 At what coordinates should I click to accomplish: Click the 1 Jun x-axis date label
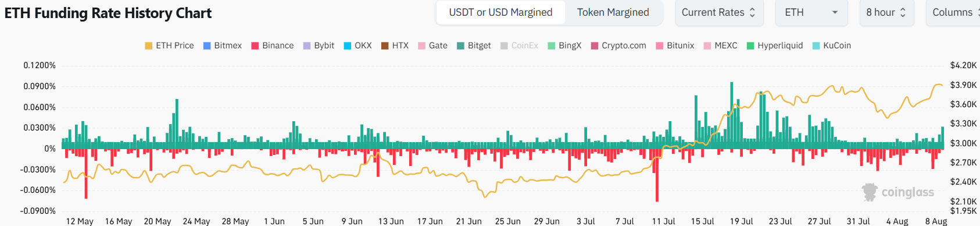[274, 221]
